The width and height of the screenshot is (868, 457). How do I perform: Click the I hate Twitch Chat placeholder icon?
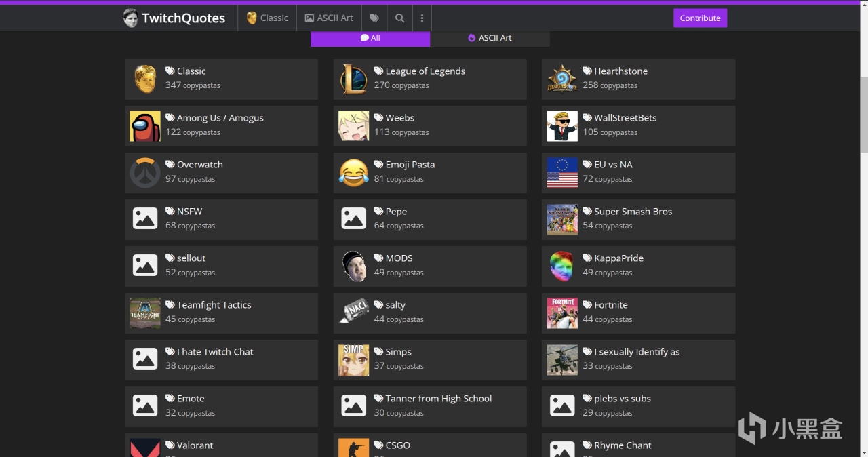(x=145, y=359)
